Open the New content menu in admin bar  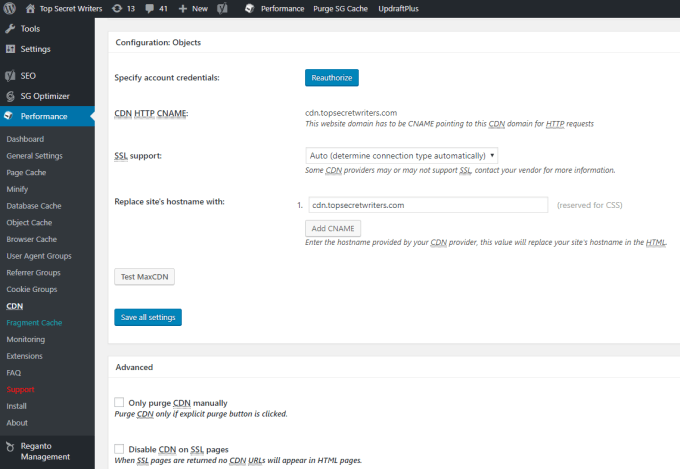tap(193, 8)
